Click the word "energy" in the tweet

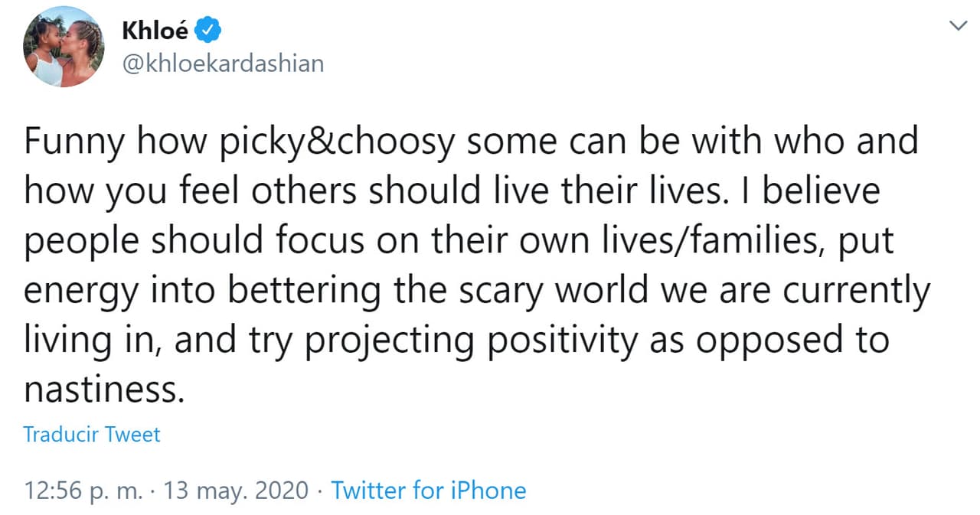click(x=83, y=292)
